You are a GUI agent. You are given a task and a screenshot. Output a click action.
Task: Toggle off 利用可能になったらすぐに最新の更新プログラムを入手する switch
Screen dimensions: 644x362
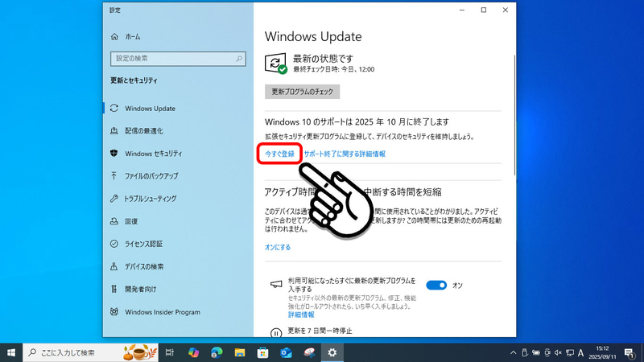point(436,286)
